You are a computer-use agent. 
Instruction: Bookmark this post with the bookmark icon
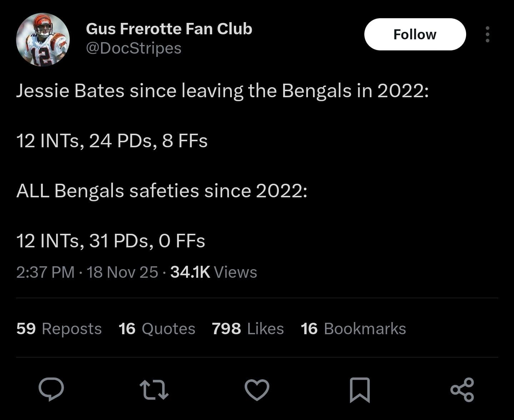(359, 390)
